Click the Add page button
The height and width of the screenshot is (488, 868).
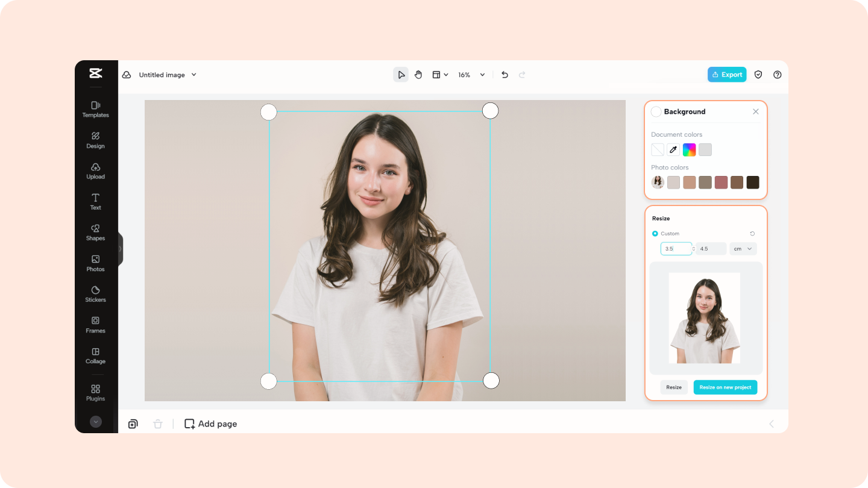210,424
